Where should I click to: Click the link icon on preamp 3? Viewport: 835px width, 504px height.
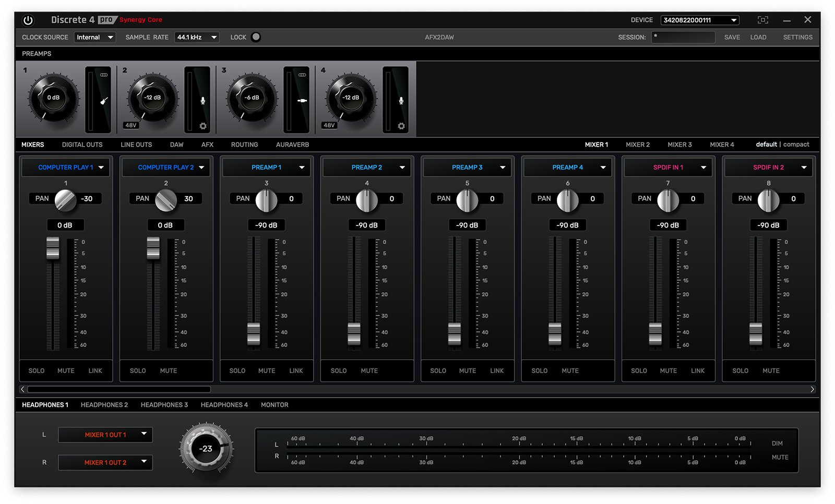click(302, 75)
